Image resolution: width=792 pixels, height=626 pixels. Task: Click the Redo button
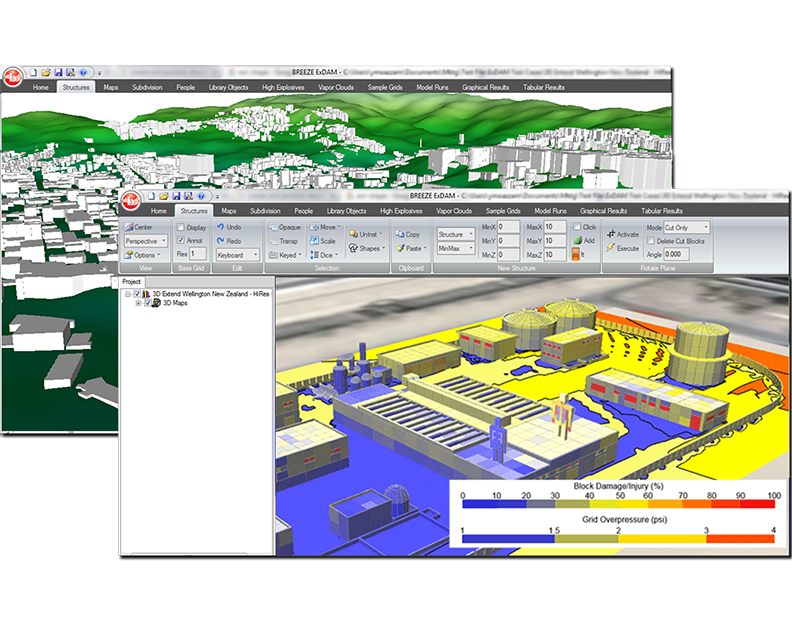(x=227, y=241)
